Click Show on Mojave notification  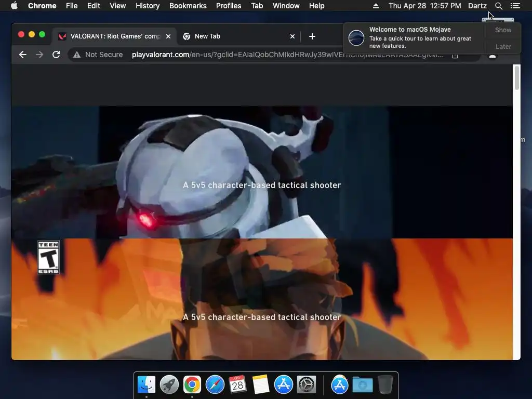[503, 30]
